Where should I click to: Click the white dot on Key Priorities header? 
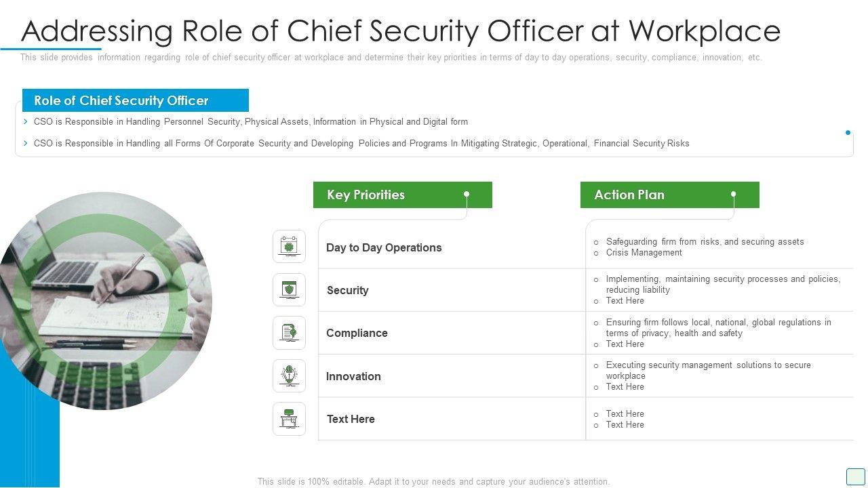467,195
